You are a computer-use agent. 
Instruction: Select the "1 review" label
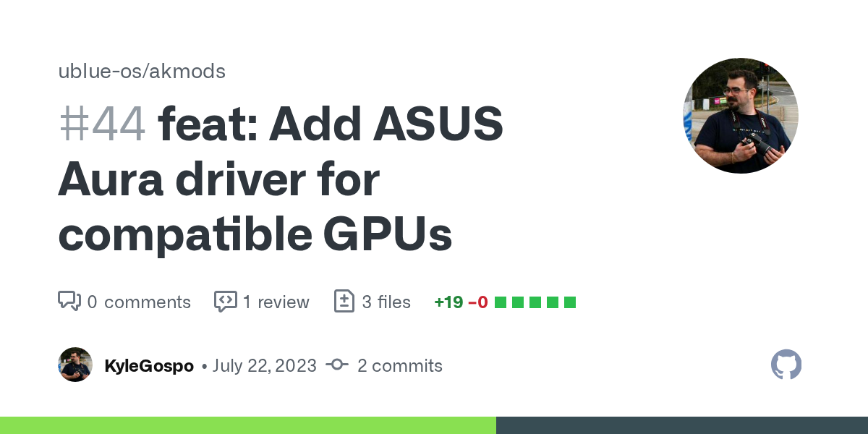click(x=276, y=302)
